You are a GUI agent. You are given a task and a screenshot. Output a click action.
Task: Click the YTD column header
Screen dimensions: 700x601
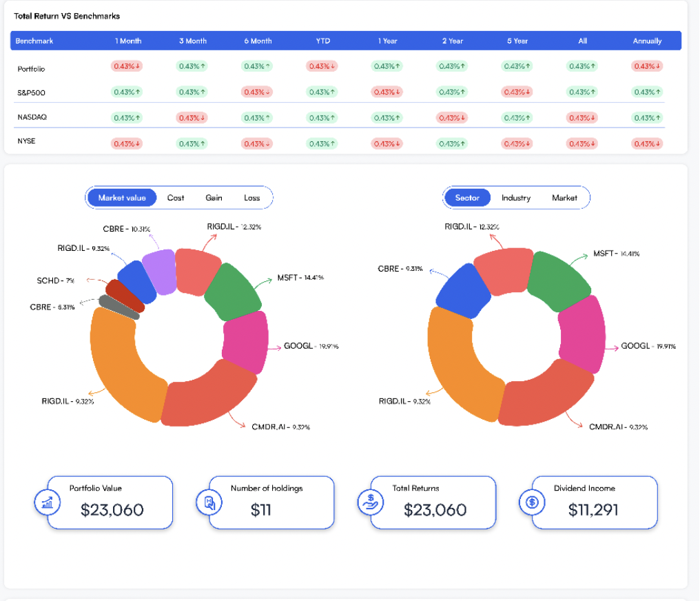[323, 41]
